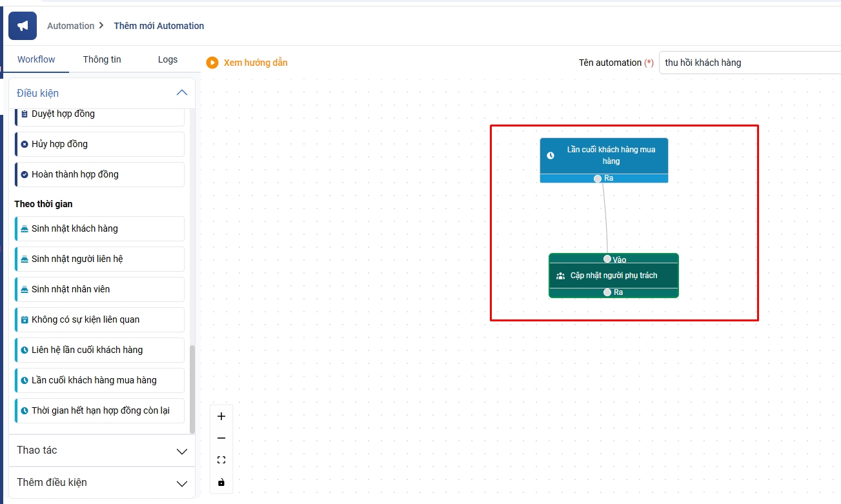Click the Xem hướng dẫn link

tap(256, 63)
